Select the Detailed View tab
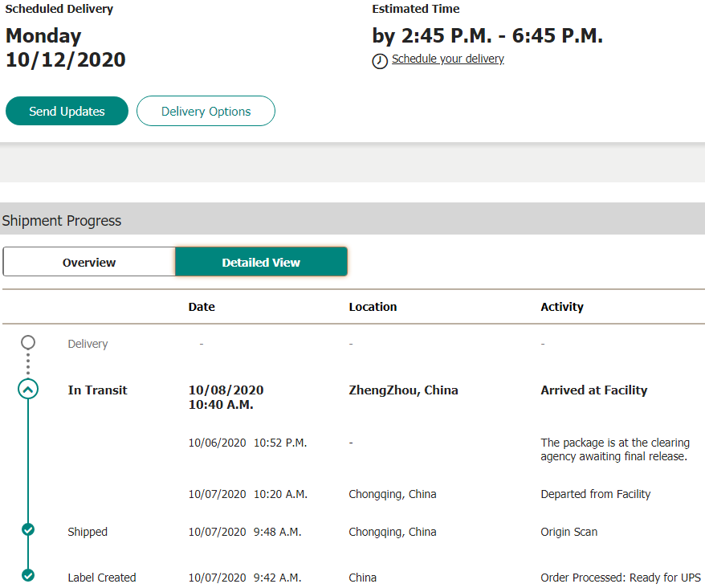Image resolution: width=705 pixels, height=588 pixels. (x=261, y=262)
